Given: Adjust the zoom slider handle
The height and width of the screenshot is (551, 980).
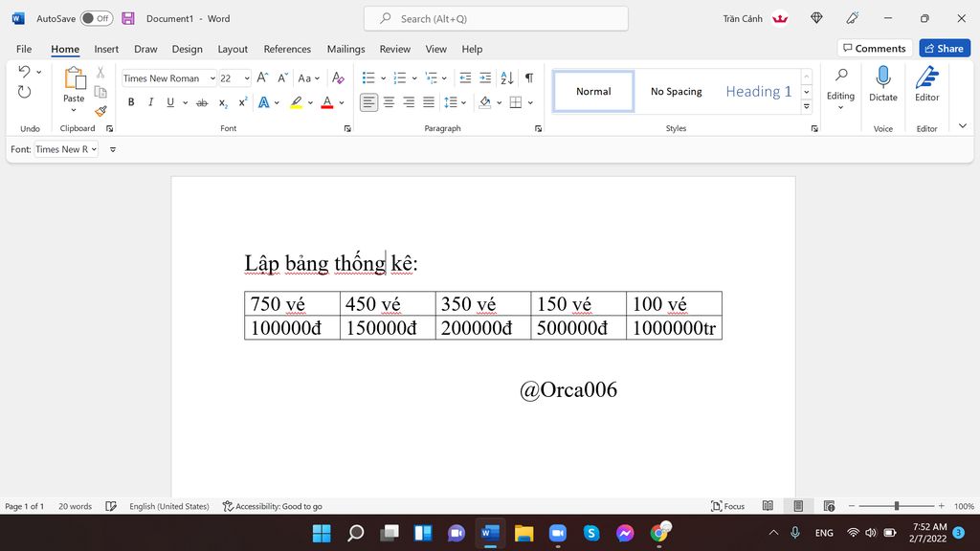Looking at the screenshot, I should click(896, 506).
